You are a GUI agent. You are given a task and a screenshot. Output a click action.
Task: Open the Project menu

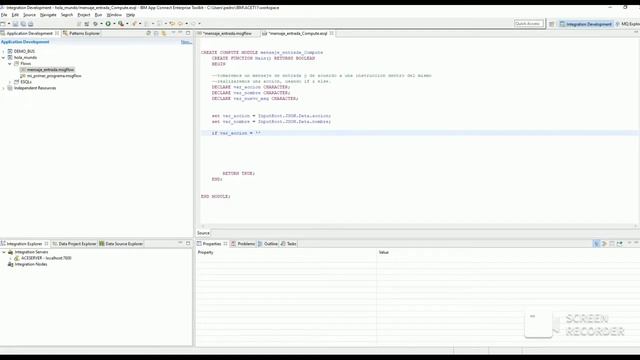click(84, 15)
